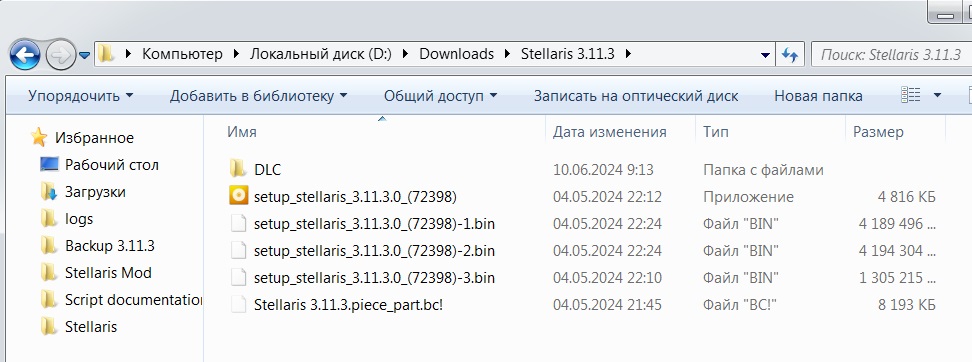Select the setup_stellaris_3.11.3.0_(72398) application icon
The width and height of the screenshot is (972, 362).
(x=238, y=196)
